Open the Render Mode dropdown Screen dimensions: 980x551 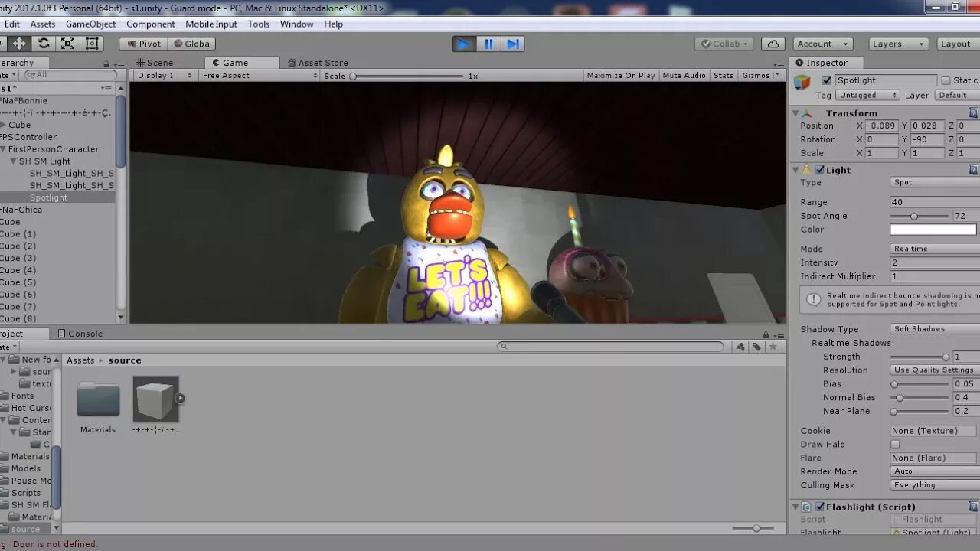(935, 471)
